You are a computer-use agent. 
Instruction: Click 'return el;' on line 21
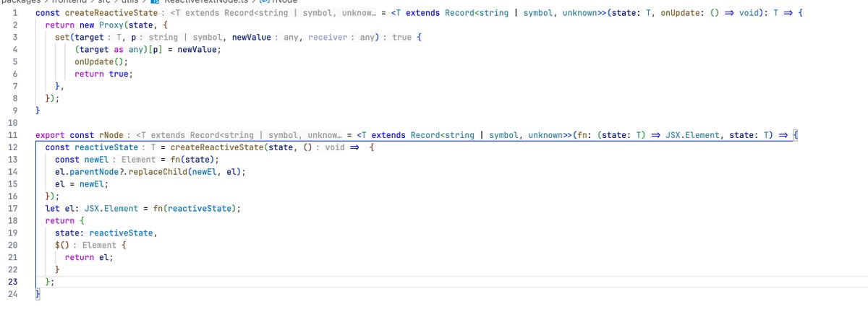(89, 258)
